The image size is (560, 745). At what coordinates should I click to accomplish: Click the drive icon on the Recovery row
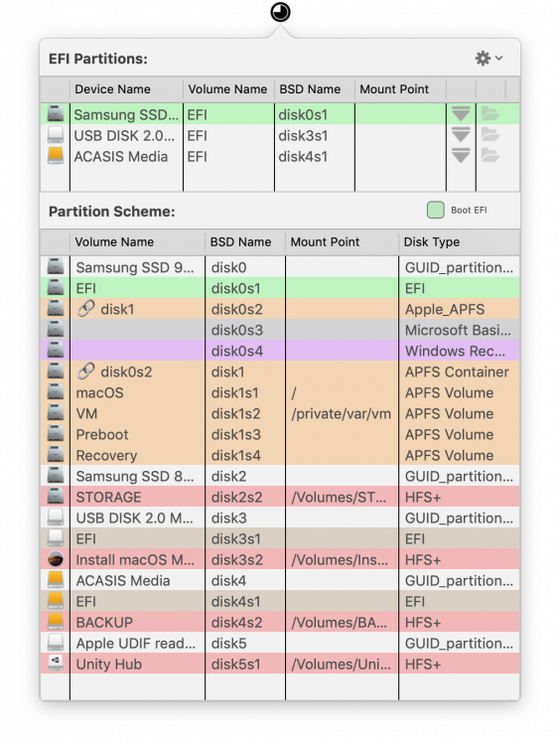click(56, 455)
